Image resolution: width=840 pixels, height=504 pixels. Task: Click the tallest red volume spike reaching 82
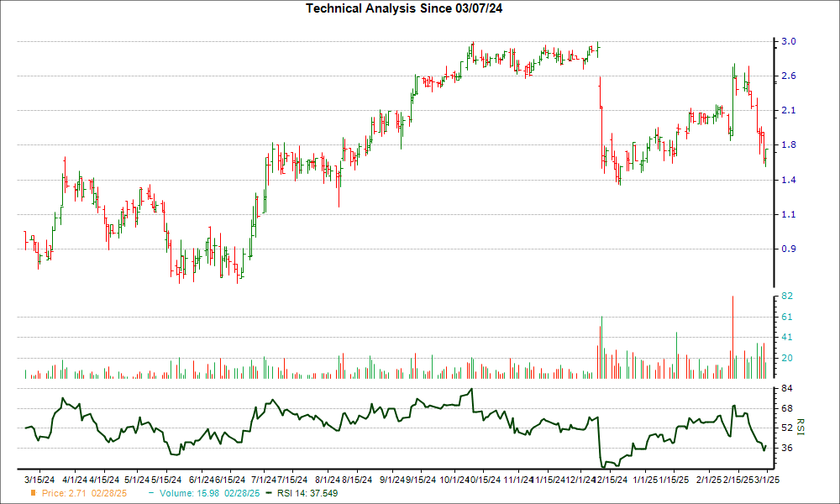pos(732,338)
